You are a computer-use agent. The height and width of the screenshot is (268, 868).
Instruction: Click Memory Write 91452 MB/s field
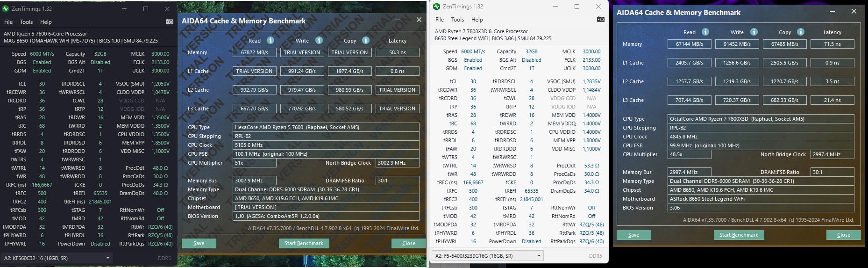(x=737, y=44)
